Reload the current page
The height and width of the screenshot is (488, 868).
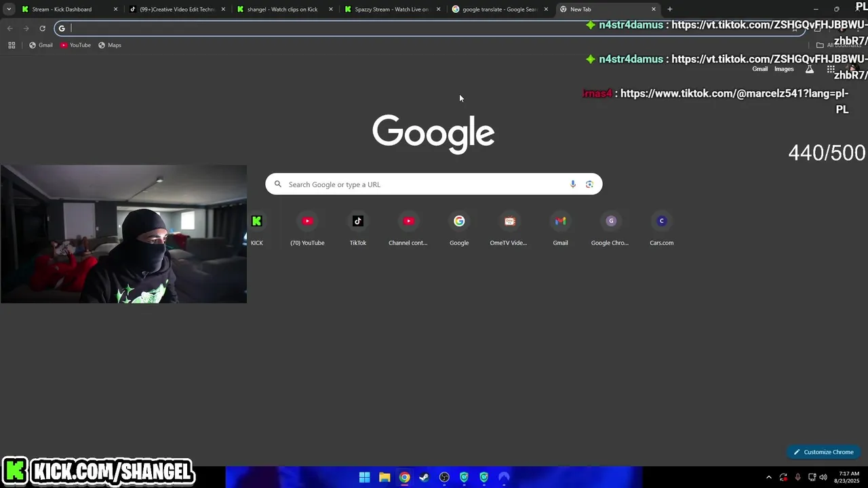42,28
